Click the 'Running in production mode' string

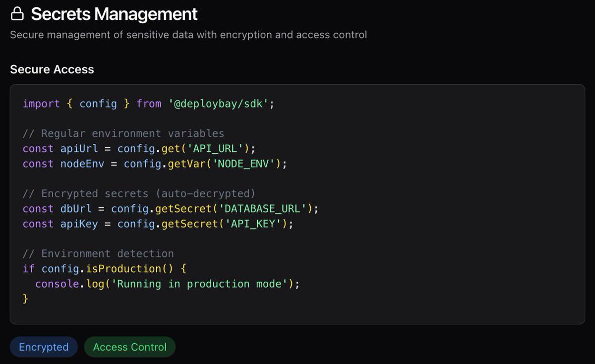click(x=199, y=284)
